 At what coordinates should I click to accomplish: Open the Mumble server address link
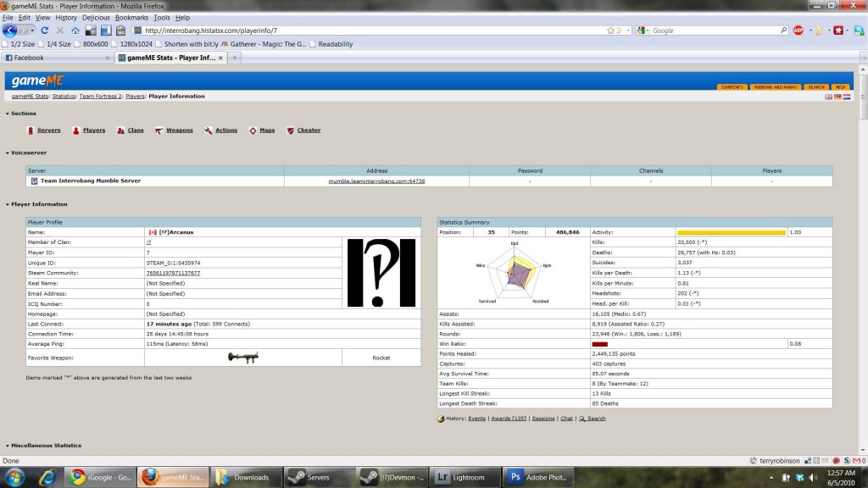click(x=376, y=181)
